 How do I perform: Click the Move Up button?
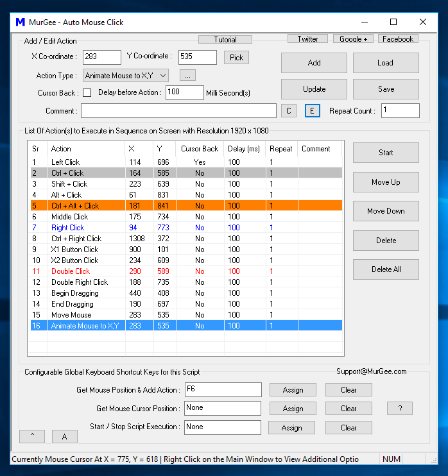tap(386, 182)
